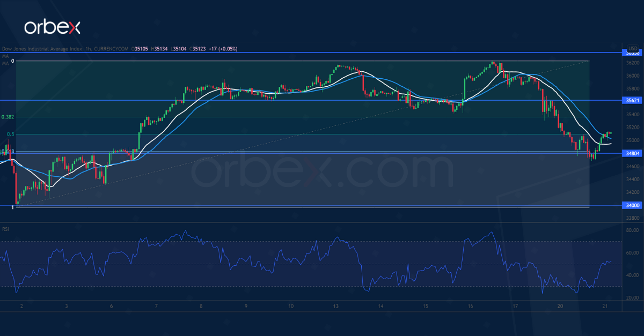Click the 34804 price level label

pyautogui.click(x=633, y=153)
